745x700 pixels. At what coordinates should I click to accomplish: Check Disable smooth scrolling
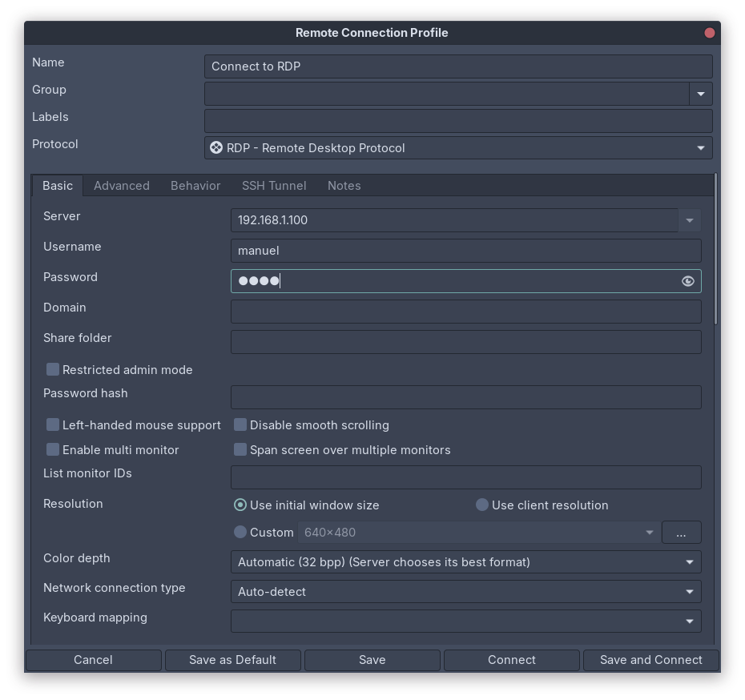pyautogui.click(x=240, y=425)
